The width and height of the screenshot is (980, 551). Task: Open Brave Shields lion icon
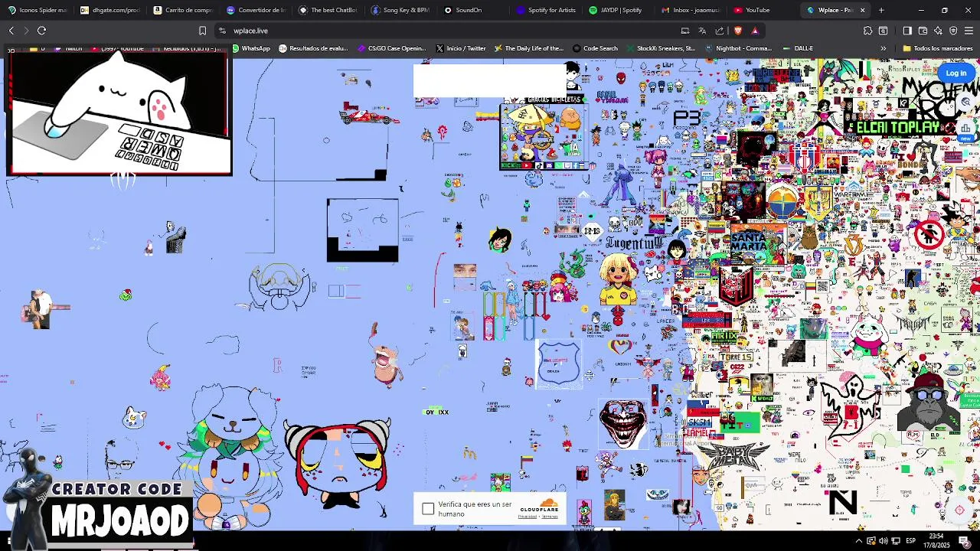coord(738,31)
